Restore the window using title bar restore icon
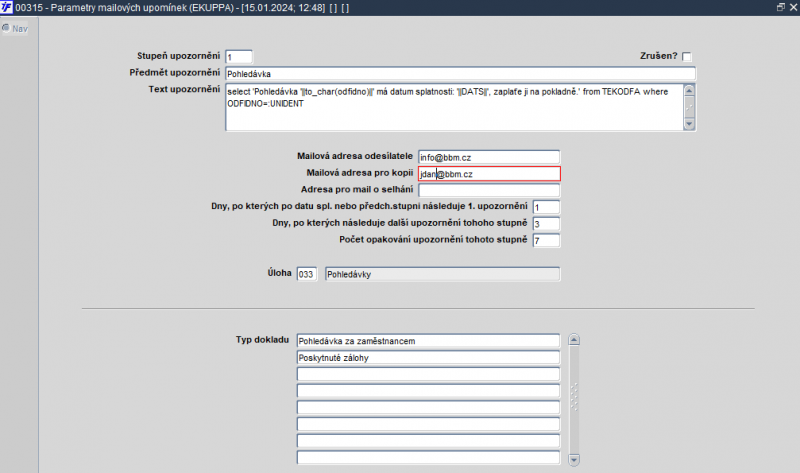 click(781, 7)
